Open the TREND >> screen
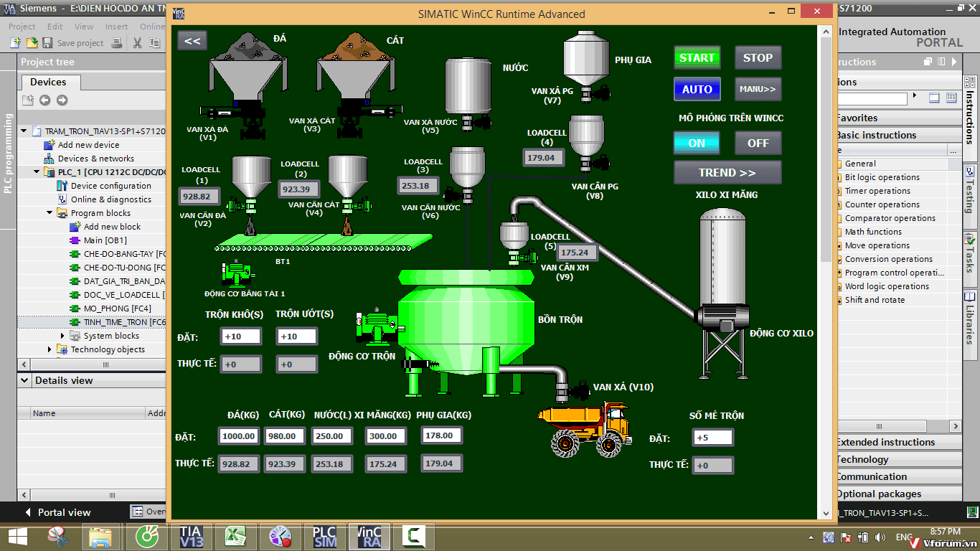Screen dimensions: 980x551 (727, 173)
